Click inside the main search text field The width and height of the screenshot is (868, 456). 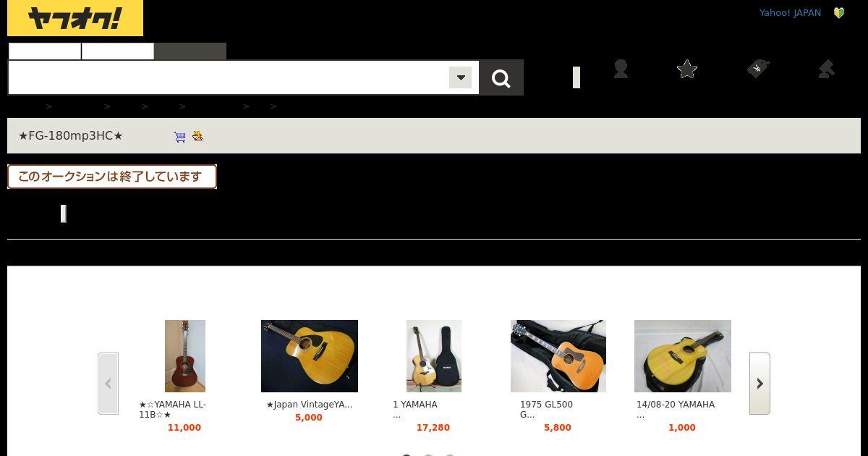[229, 77]
